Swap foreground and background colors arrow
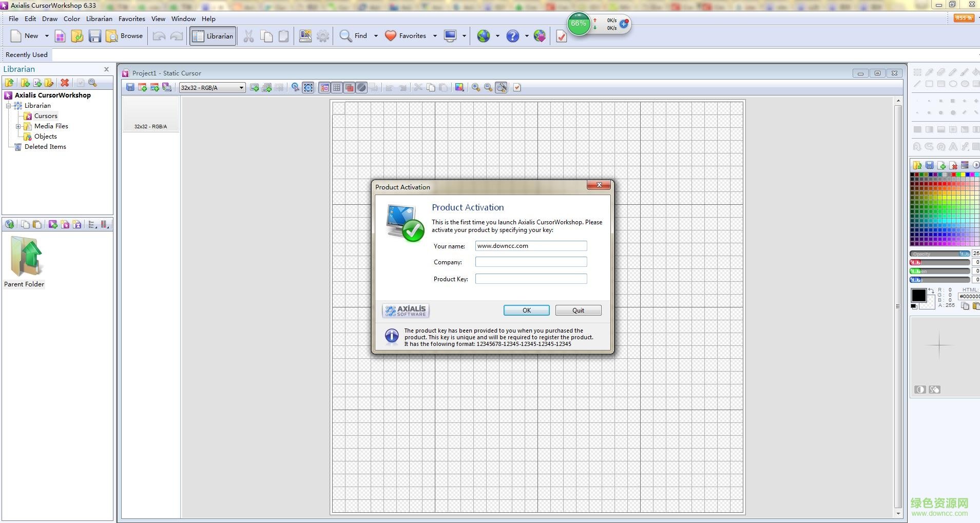 click(931, 291)
